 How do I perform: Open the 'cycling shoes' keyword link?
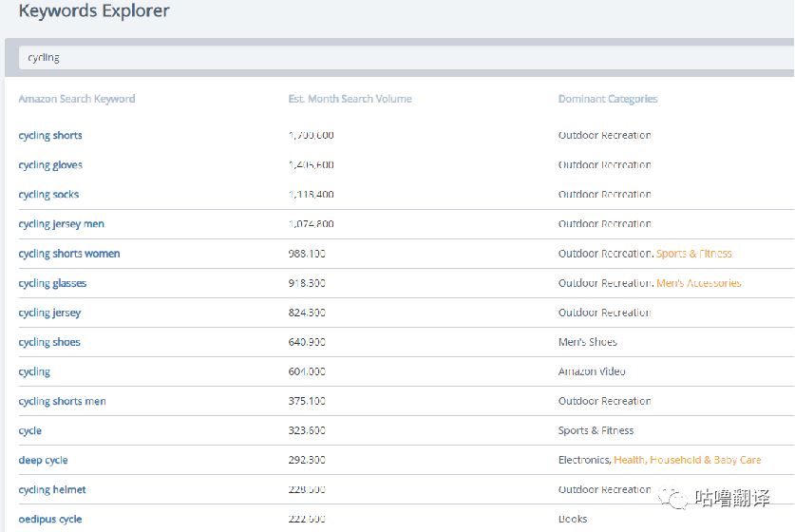[x=49, y=342]
